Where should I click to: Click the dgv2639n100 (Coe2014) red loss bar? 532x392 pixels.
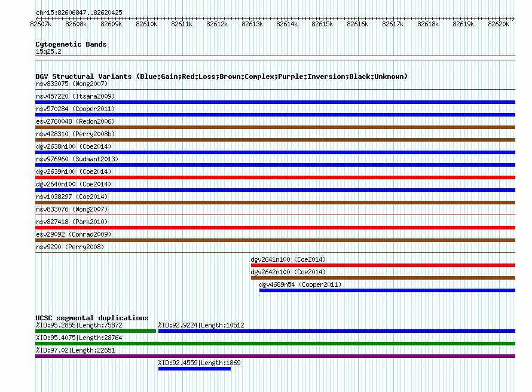275,177
